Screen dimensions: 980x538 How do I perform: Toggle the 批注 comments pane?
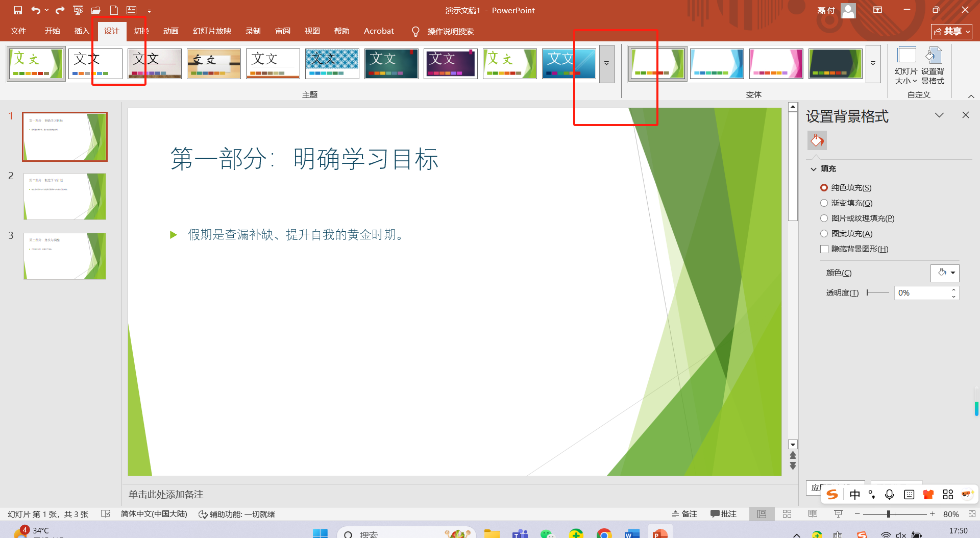click(724, 514)
